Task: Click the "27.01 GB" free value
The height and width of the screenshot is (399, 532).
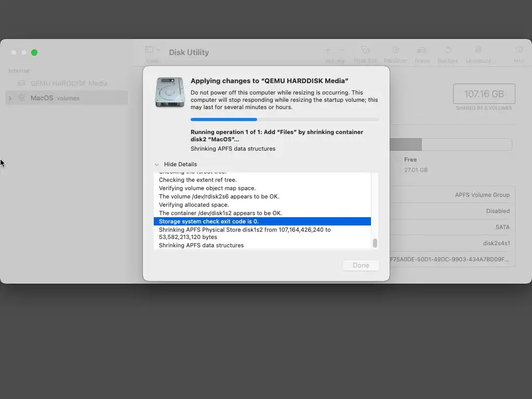Action: pos(416,170)
